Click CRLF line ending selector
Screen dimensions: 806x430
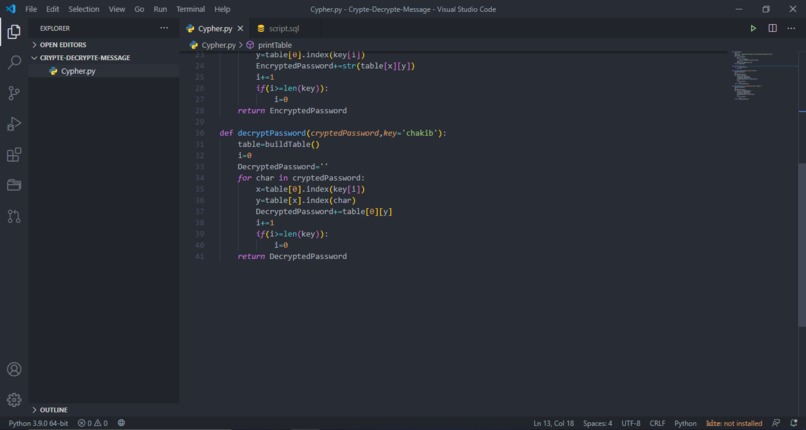click(x=657, y=423)
